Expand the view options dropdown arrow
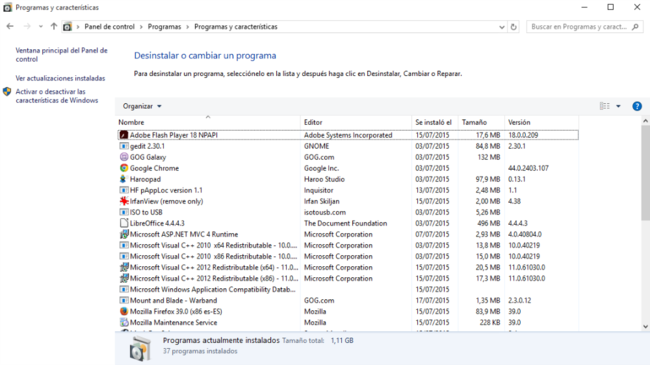The height and width of the screenshot is (365, 650). tap(618, 106)
